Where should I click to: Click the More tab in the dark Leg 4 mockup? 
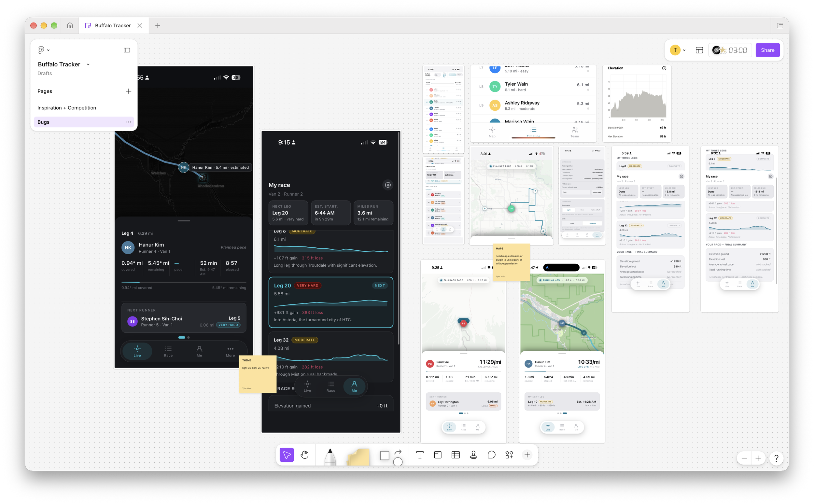[230, 351]
